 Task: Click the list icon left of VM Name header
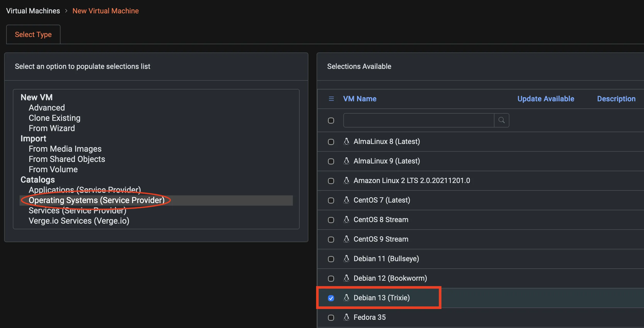tap(331, 99)
